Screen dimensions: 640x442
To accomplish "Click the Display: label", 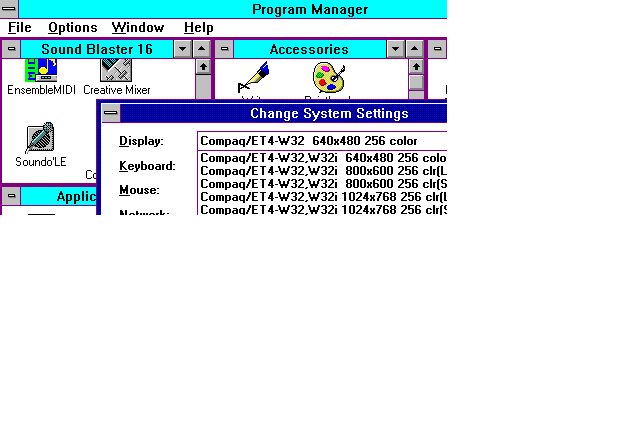I will pos(141,141).
